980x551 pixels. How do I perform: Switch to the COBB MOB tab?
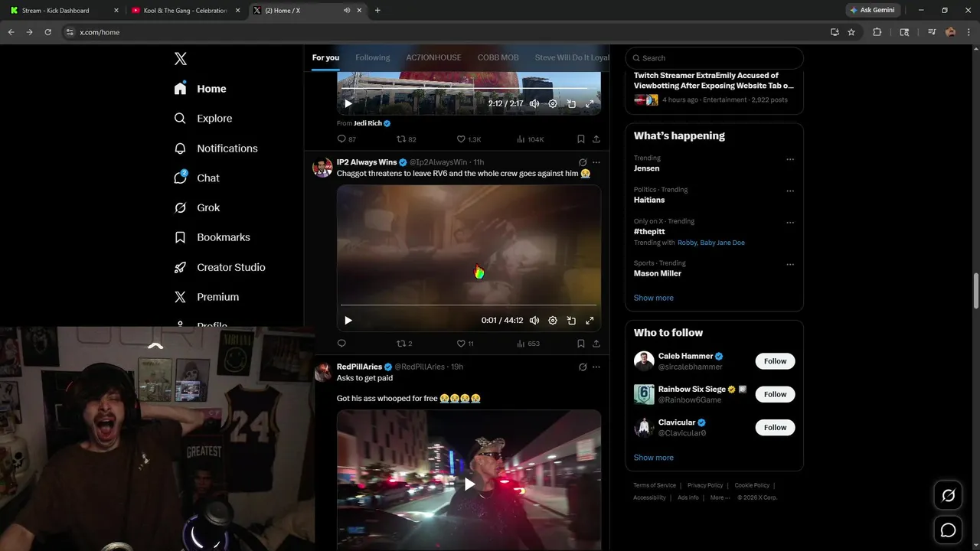(498, 57)
